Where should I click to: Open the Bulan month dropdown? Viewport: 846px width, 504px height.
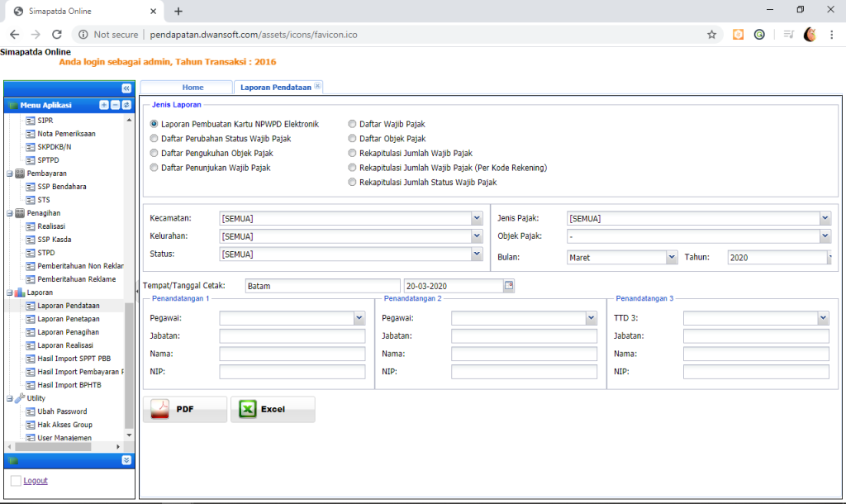(672, 258)
